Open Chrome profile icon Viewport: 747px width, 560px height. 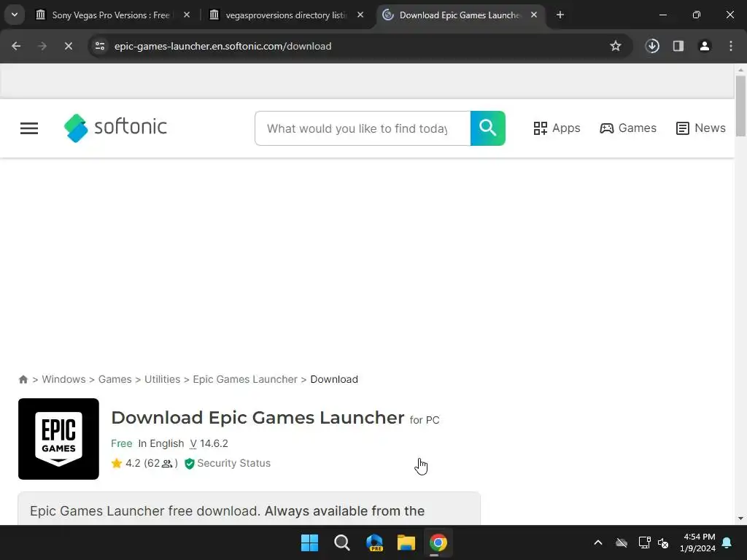point(705,46)
